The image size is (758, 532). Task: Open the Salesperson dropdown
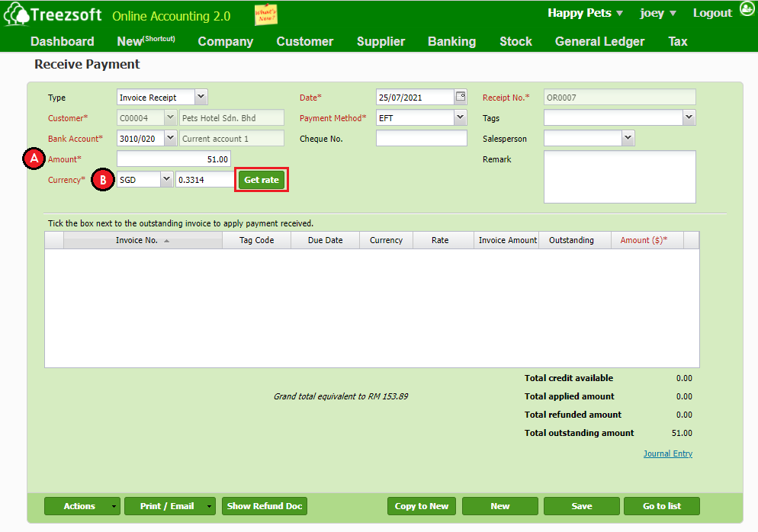pos(628,138)
